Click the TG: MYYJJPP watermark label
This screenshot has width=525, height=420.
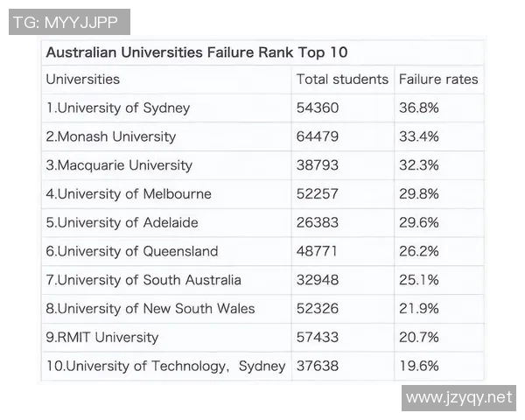coord(69,22)
